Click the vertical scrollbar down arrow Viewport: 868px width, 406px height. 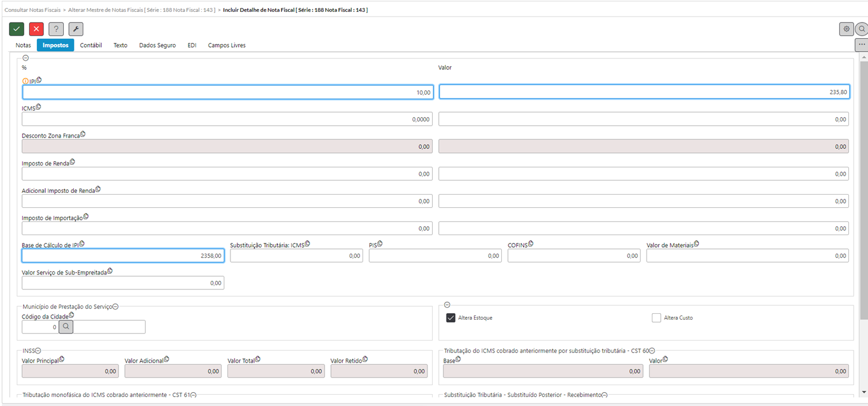click(x=864, y=392)
